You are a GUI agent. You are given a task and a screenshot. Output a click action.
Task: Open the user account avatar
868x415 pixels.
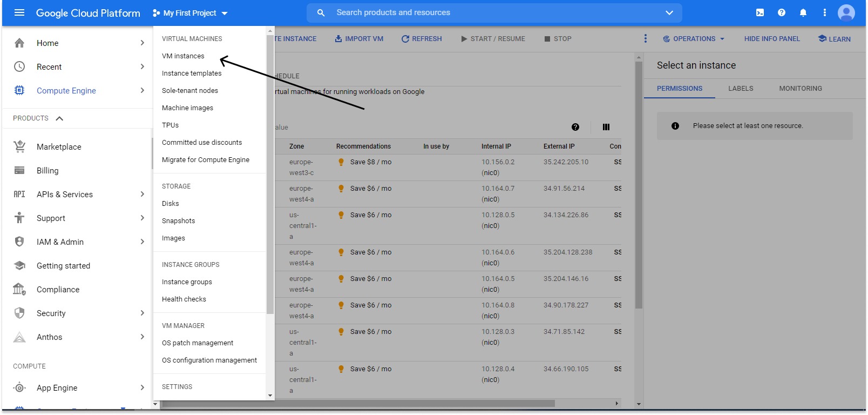tap(846, 12)
